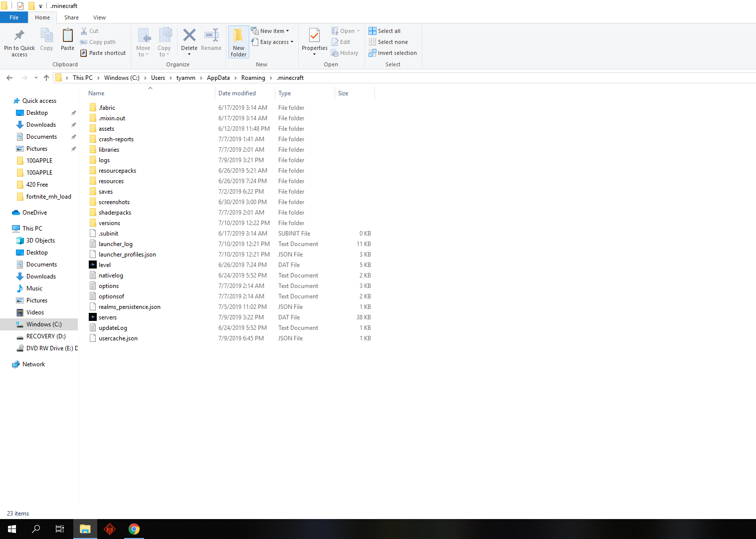Select This PC in the sidebar
Image resolution: width=756 pixels, height=539 pixels.
pos(32,229)
